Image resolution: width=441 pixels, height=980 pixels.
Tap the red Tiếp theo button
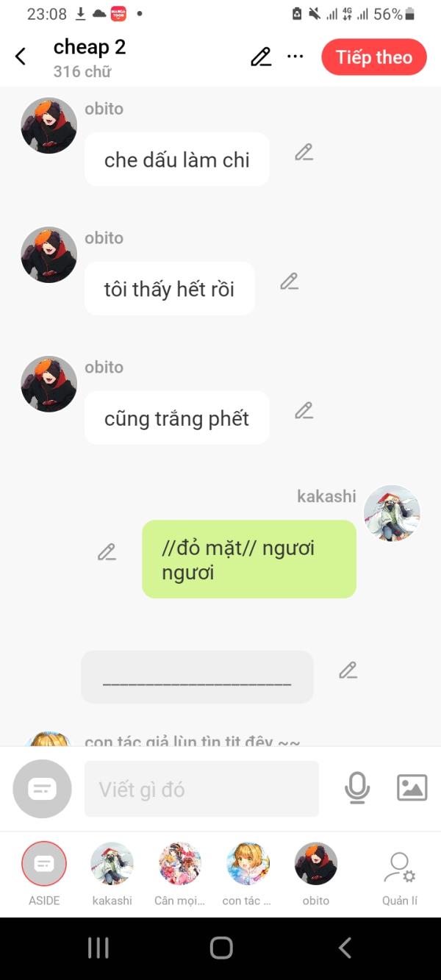point(374,57)
